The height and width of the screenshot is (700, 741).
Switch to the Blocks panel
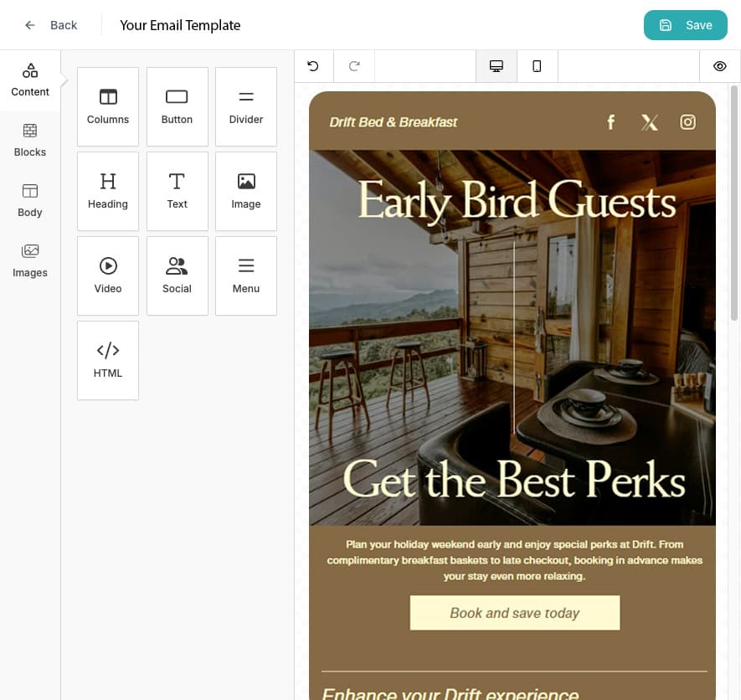30,140
